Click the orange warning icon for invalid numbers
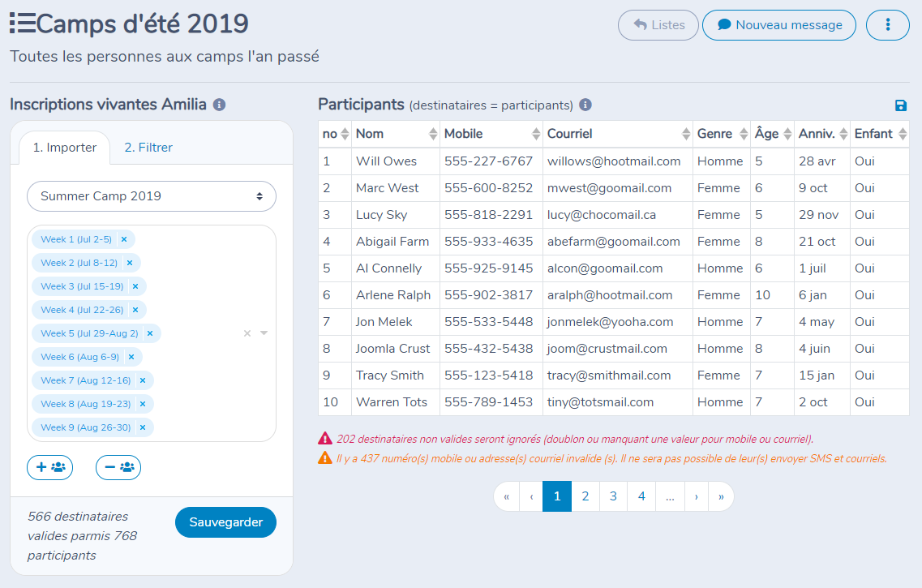 point(325,457)
